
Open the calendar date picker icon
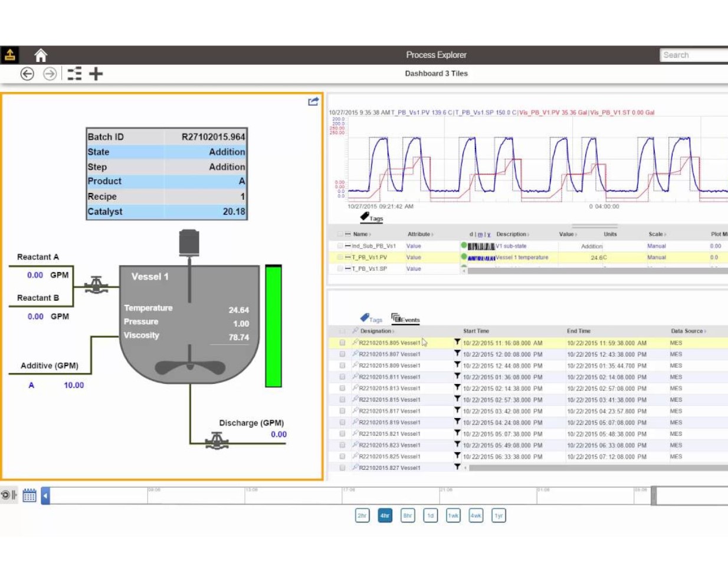pos(29,495)
